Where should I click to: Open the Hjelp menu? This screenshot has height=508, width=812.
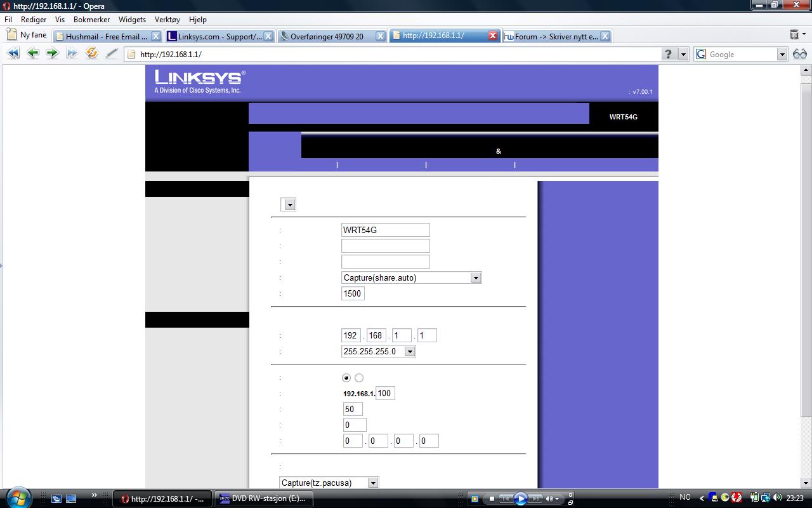tap(198, 20)
